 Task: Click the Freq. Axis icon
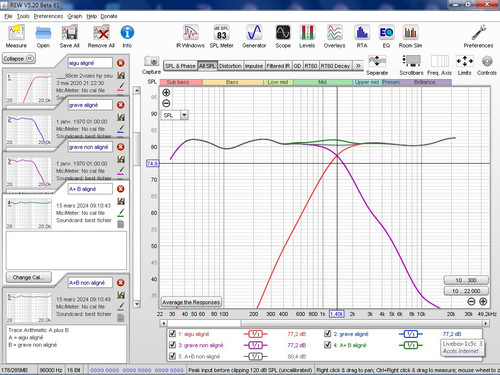439,65
